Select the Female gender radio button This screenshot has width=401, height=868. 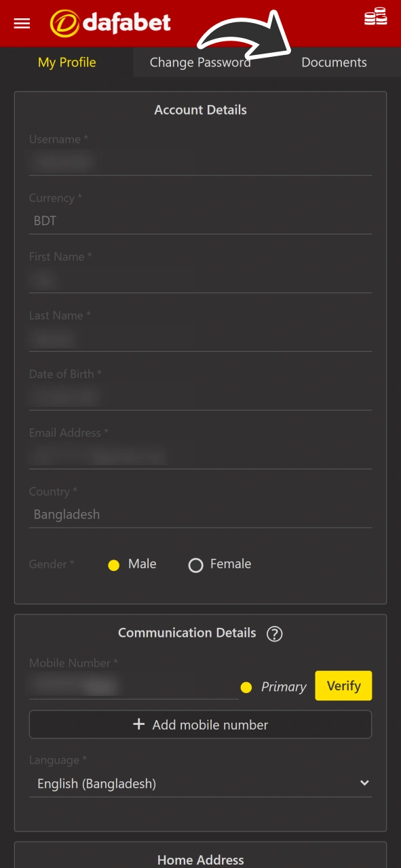point(195,565)
